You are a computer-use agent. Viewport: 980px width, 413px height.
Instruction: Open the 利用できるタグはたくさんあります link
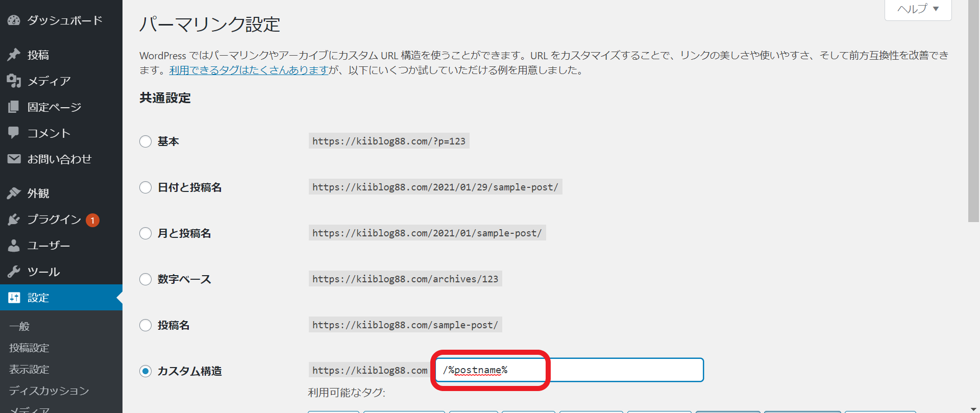(x=249, y=70)
